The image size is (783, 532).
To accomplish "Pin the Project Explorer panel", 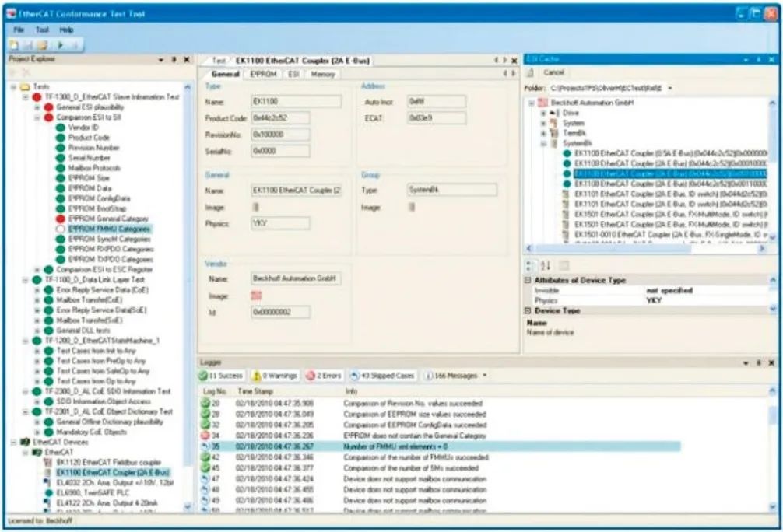I will (174, 59).
